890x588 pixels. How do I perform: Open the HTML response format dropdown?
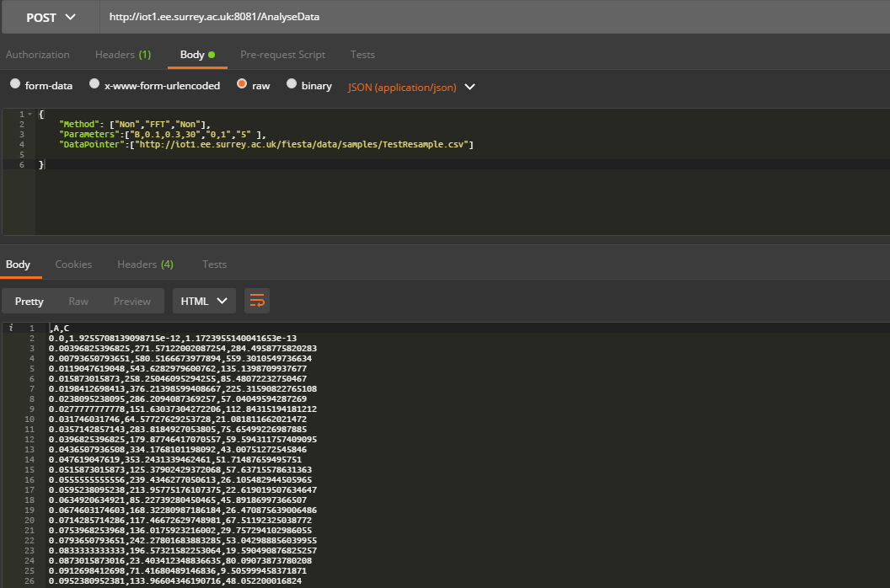click(204, 301)
